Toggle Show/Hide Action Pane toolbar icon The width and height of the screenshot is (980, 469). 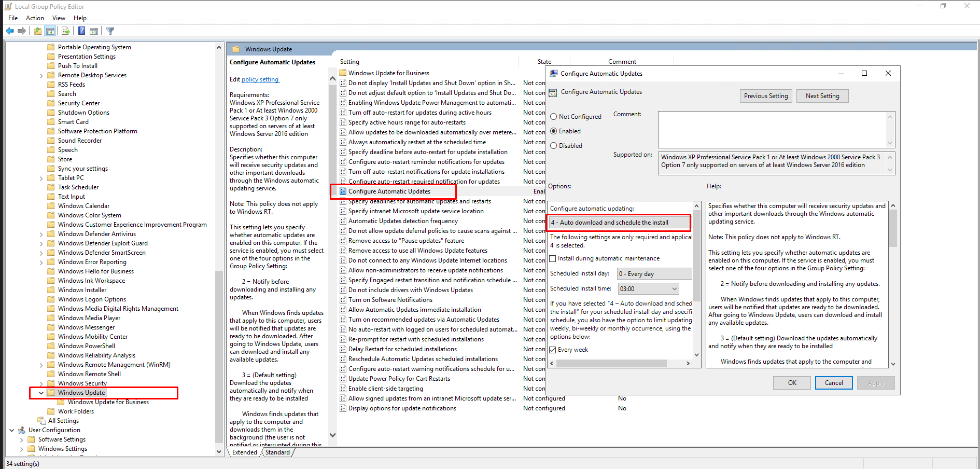pyautogui.click(x=94, y=31)
